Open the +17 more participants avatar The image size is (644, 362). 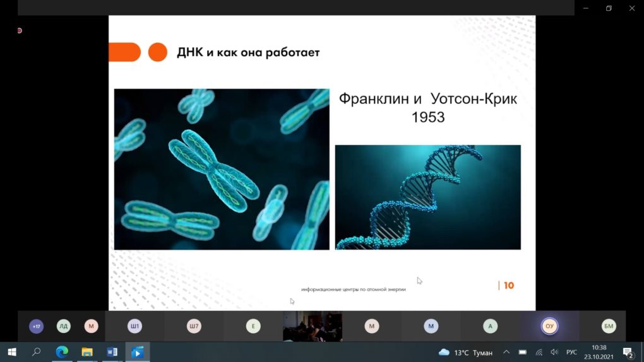(36, 326)
